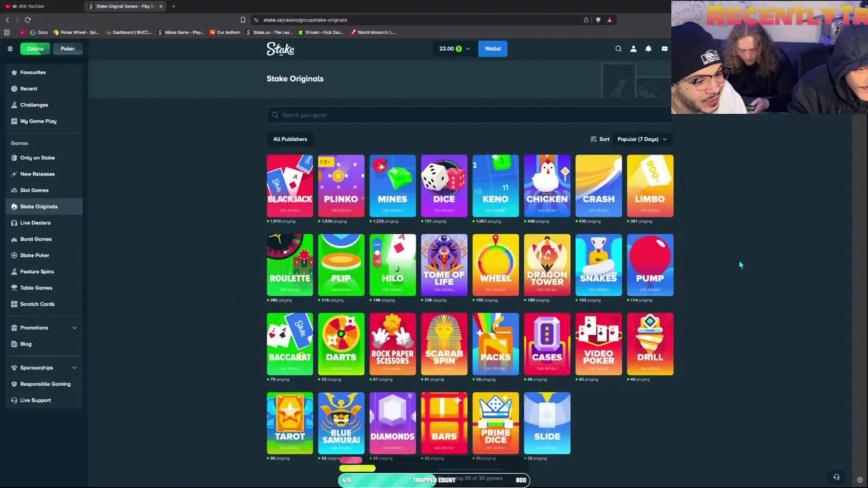Open the notifications bell icon

[x=648, y=49]
